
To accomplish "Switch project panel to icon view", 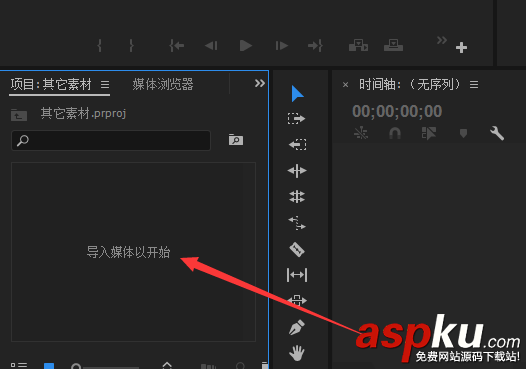I will click(x=49, y=365).
